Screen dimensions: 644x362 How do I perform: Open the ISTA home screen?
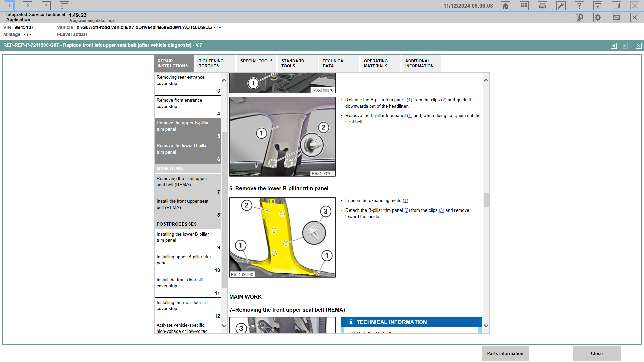click(x=505, y=5)
